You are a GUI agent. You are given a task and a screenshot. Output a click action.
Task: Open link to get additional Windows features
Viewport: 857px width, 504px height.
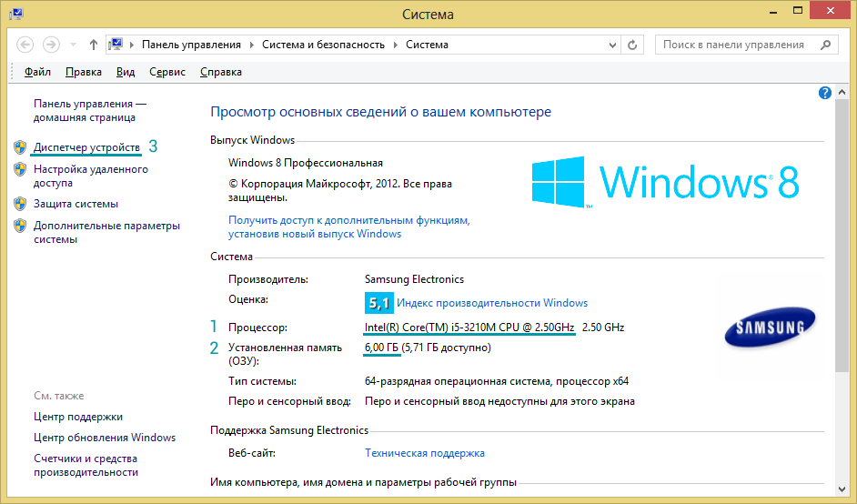pos(348,227)
